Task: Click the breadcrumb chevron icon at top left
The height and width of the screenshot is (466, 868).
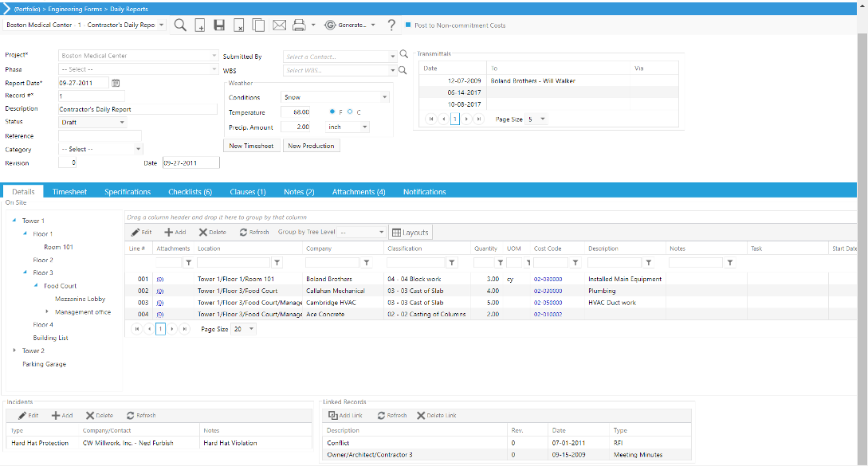Action: 6,9
